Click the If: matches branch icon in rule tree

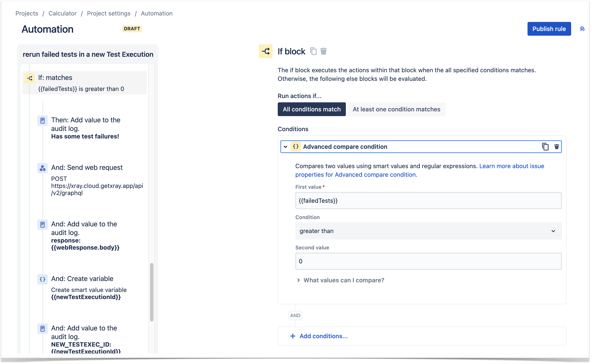(x=30, y=78)
